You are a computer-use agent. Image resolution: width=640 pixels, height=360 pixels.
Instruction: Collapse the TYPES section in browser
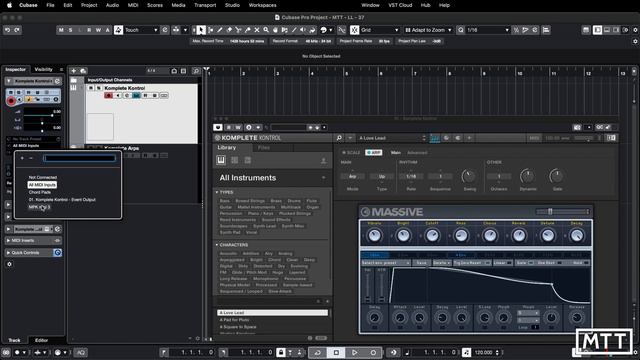[x=217, y=192]
